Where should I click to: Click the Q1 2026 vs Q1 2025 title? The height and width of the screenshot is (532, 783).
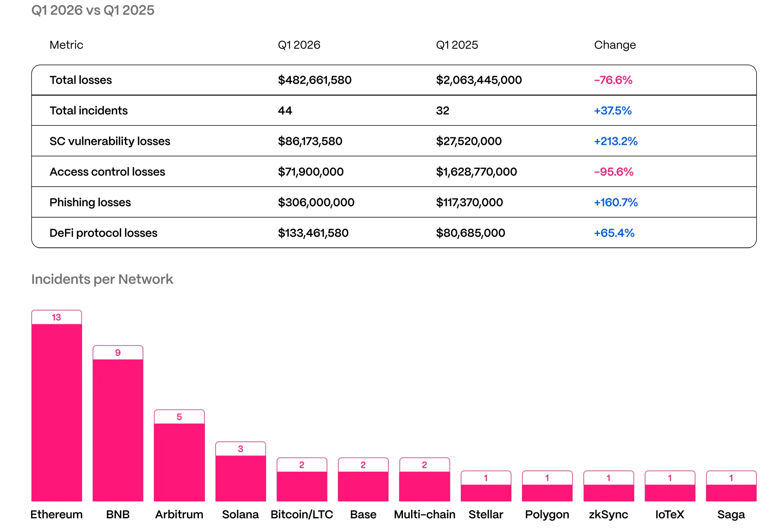pos(93,11)
